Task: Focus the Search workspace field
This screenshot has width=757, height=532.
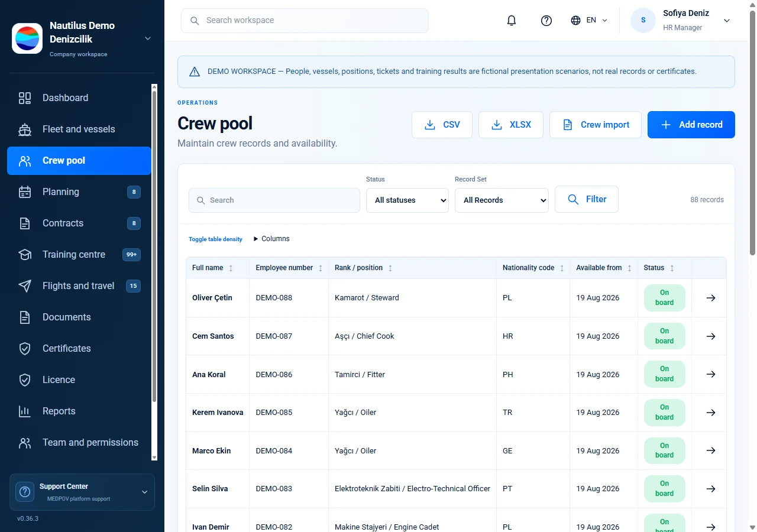Action: (305, 21)
